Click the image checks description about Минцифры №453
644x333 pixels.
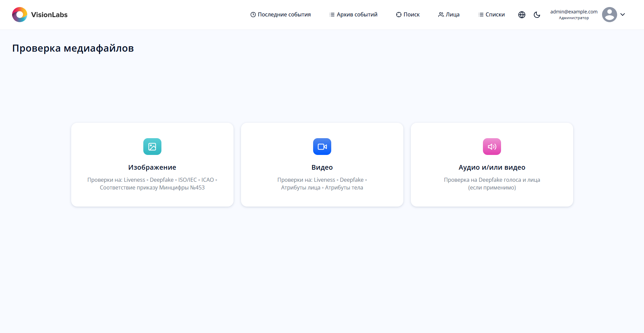(x=152, y=184)
